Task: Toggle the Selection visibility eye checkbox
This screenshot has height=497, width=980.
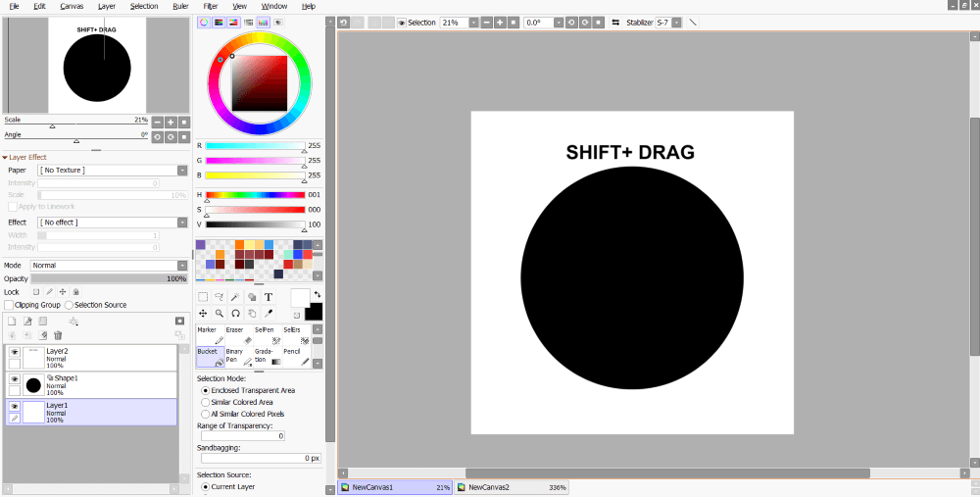Action: click(401, 23)
